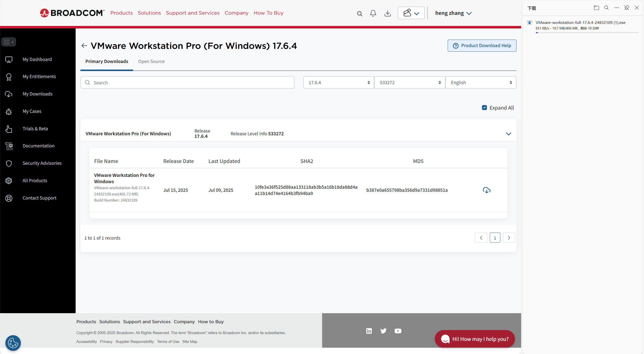Open the cloud portal switcher dropdown
Screen dimensions: 644x354
click(411, 13)
